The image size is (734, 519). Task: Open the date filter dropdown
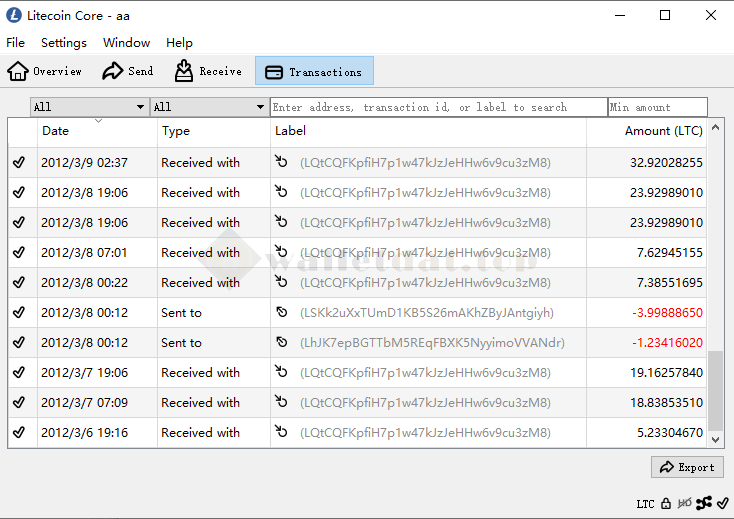[89, 107]
